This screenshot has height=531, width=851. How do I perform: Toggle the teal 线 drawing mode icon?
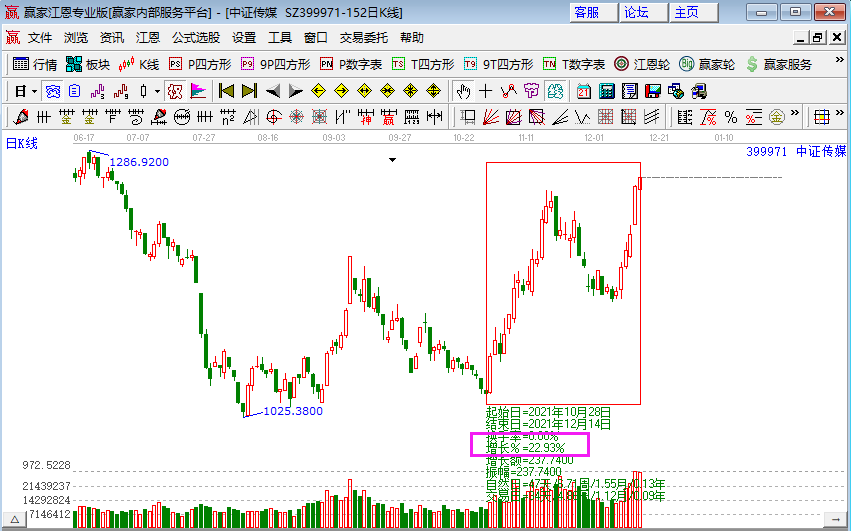[555, 91]
